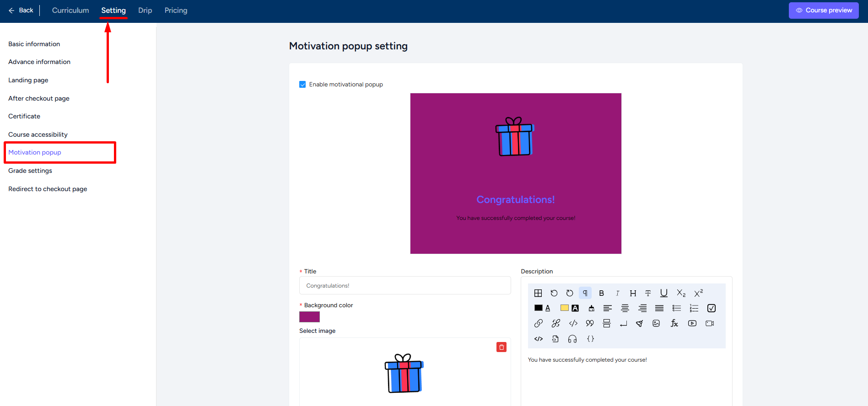Click the redo icon in the editor
Screen dimensions: 868x406
(570, 293)
